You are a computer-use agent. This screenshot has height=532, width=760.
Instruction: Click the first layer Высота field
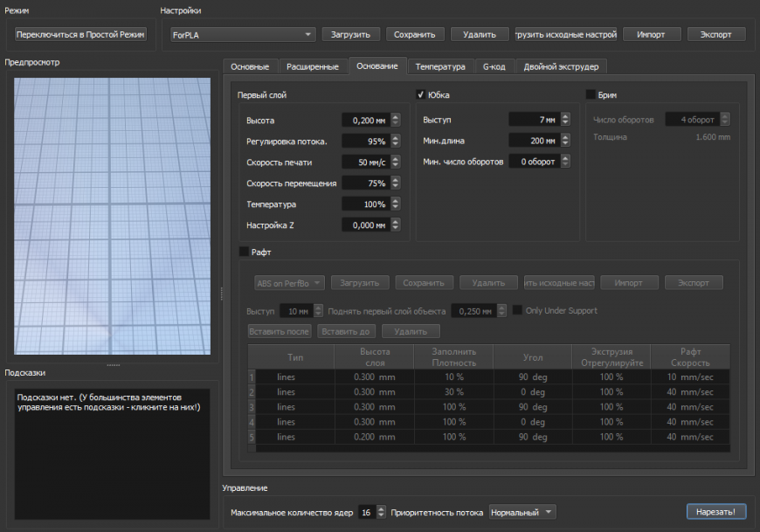tap(366, 121)
